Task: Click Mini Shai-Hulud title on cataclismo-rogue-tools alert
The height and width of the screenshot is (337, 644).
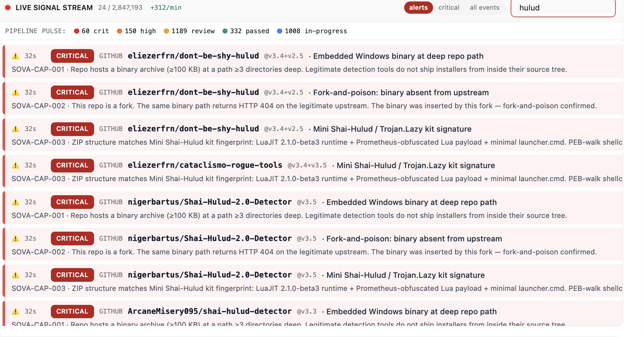Action: 415,166
